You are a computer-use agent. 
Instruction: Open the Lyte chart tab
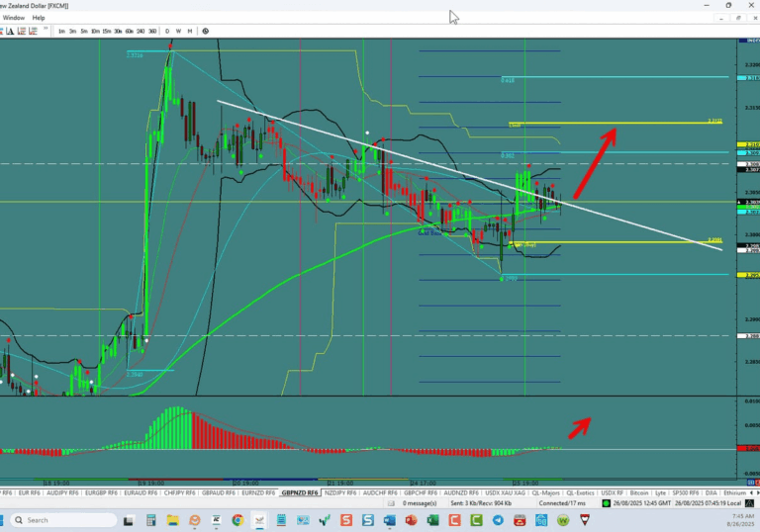[660, 492]
